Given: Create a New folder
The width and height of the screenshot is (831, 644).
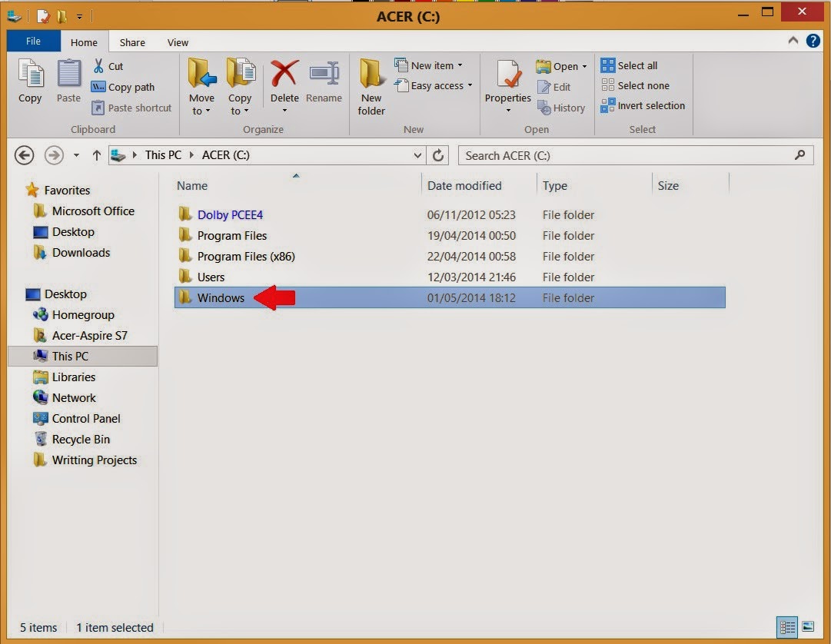Looking at the screenshot, I should [371, 87].
